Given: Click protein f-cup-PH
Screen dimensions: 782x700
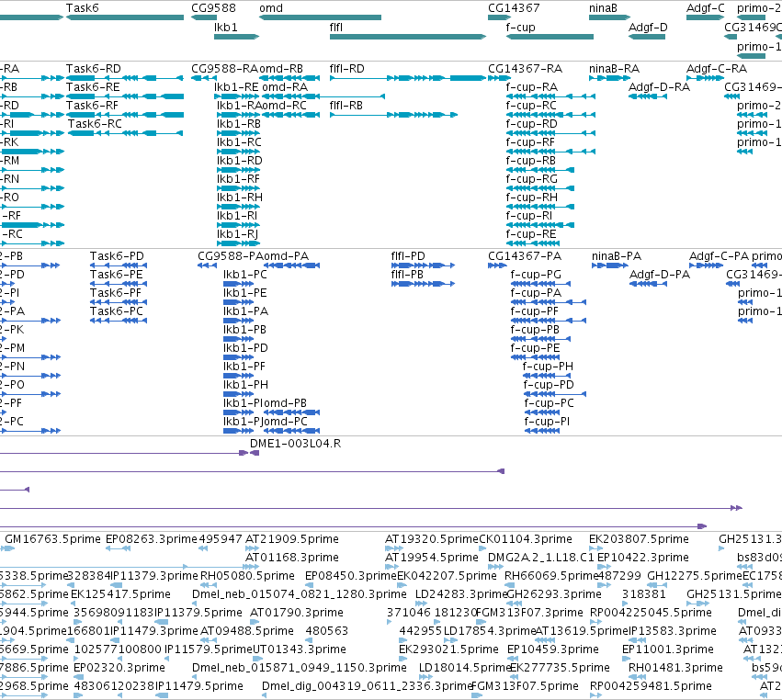Looking at the screenshot, I should coord(548,366).
